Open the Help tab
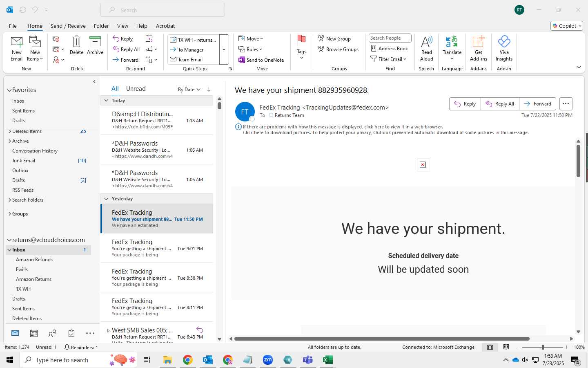 (x=142, y=26)
